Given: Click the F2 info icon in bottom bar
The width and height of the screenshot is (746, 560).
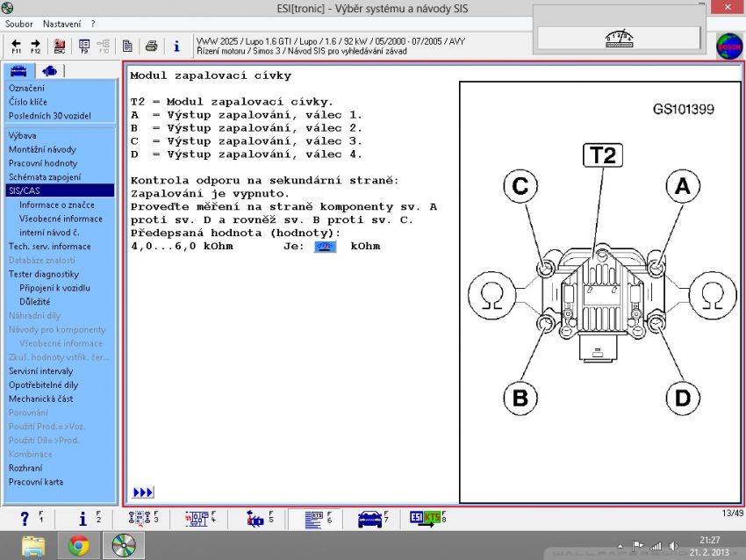Looking at the screenshot, I should click(x=82, y=519).
